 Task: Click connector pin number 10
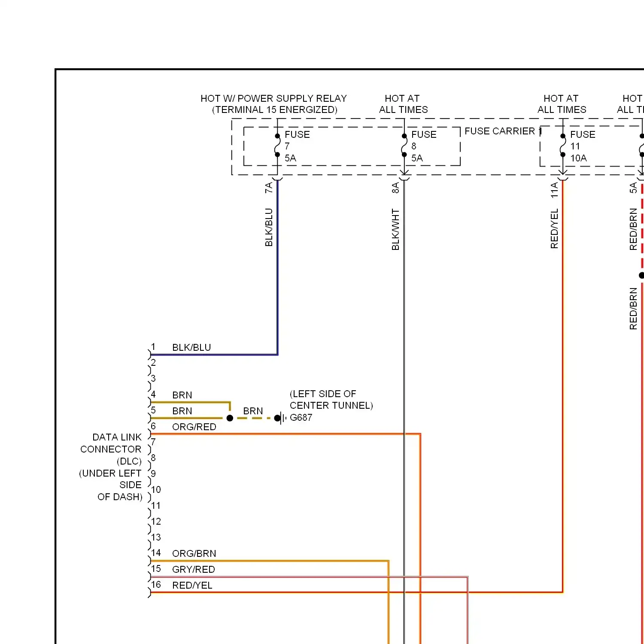click(x=156, y=489)
